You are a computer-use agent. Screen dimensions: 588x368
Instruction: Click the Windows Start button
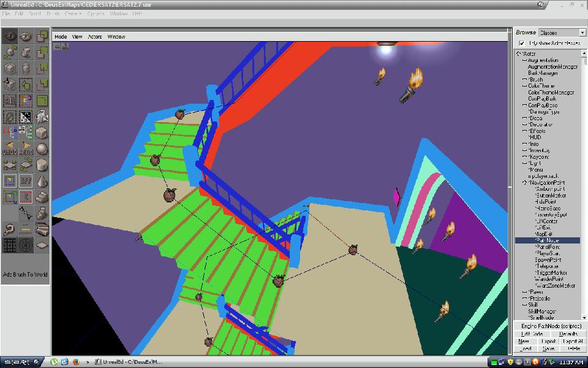(21, 362)
